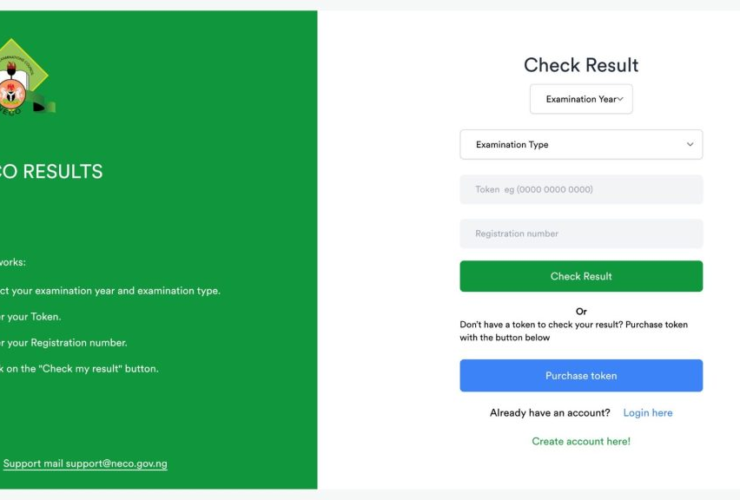
Task: Follow the Login here link
Action: tap(647, 413)
